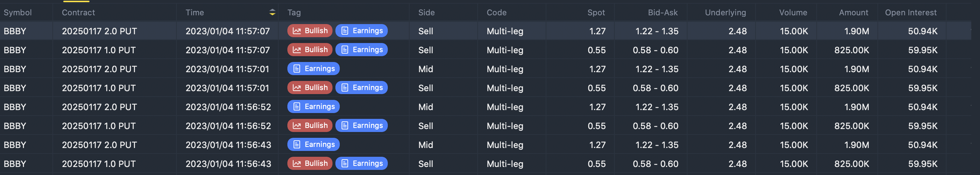Image resolution: width=980 pixels, height=175 pixels.
Task: Click the Volume column header
Action: pyautogui.click(x=793, y=13)
